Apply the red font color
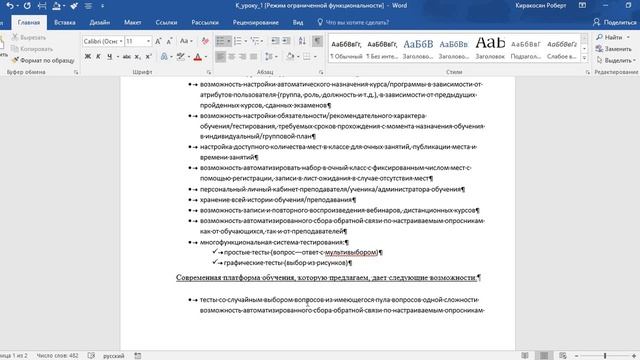Image resolution: width=640 pixels, height=360 pixels. click(198, 56)
